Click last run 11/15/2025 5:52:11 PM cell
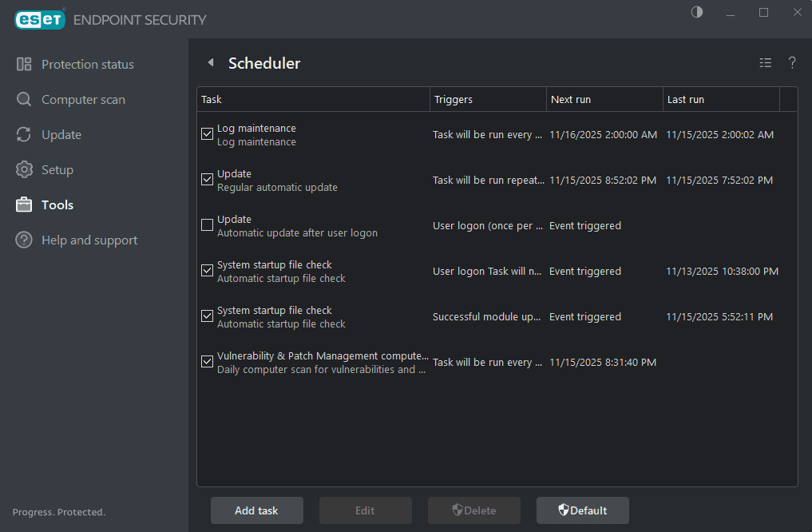 pyautogui.click(x=719, y=317)
